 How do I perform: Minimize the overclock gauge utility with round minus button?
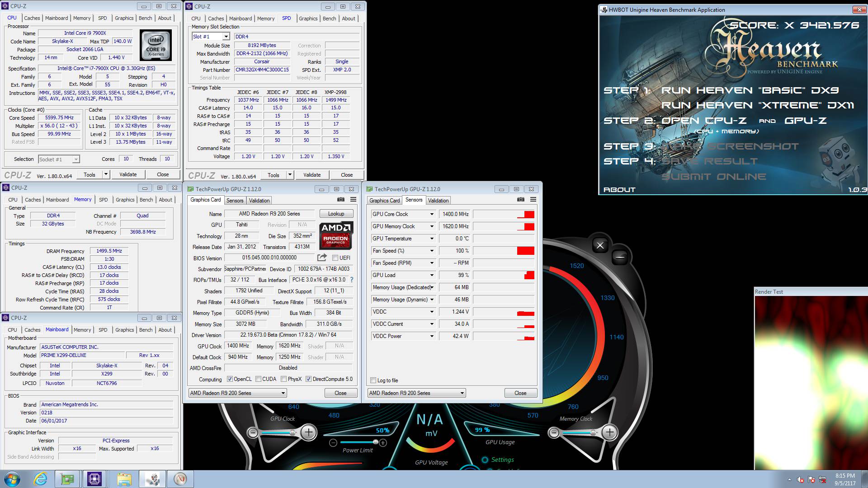[620, 257]
